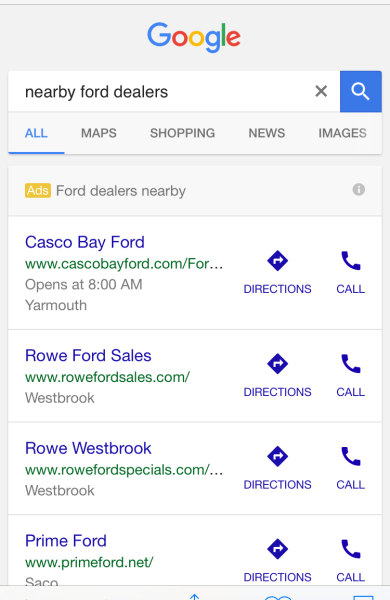Get directions to Rowe Ford Sales
Viewport: 390px width, 600px height.
(x=277, y=375)
